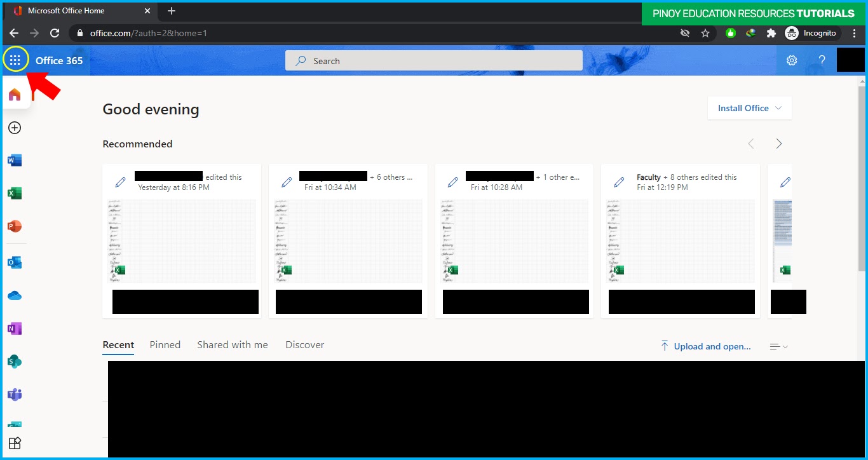Go to the Home icon in sidebar
Viewport: 868px width, 460px height.
[15, 95]
